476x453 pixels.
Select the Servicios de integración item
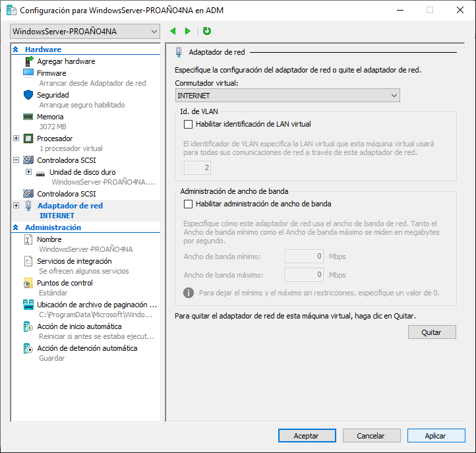[74, 261]
